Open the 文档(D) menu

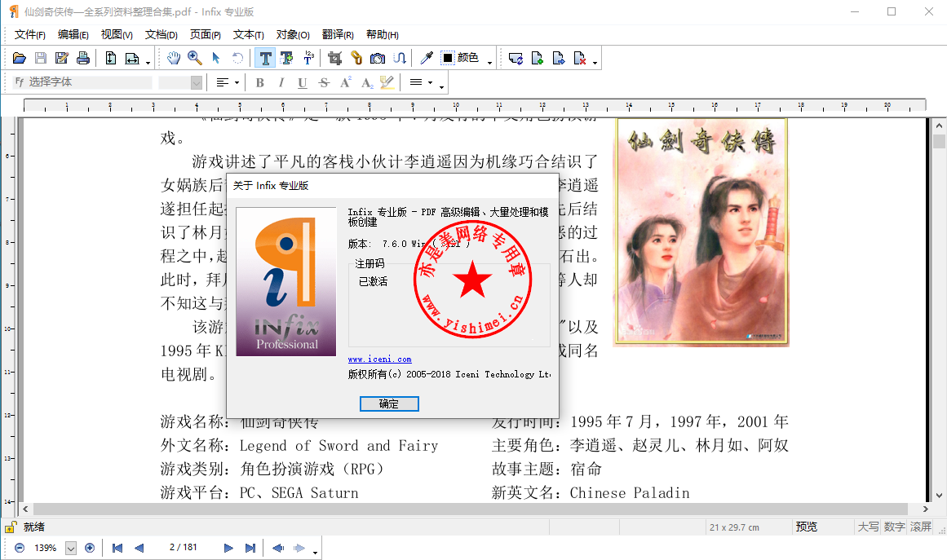162,35
